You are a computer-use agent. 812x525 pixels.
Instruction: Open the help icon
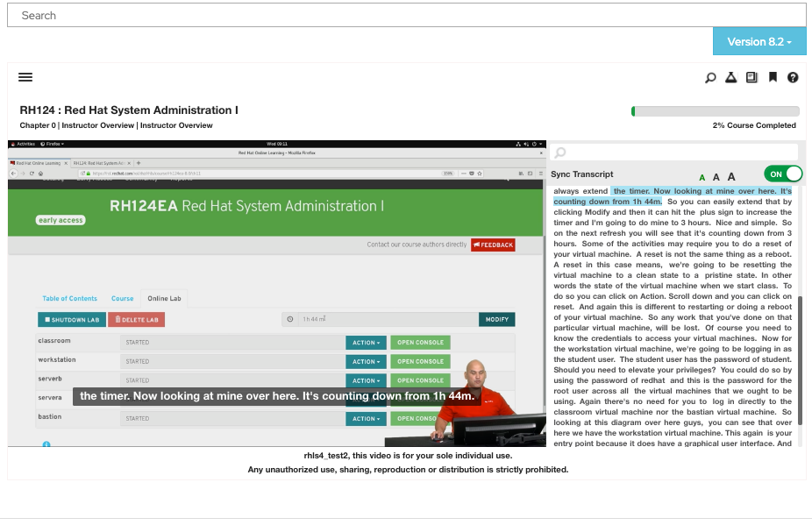pyautogui.click(x=793, y=77)
